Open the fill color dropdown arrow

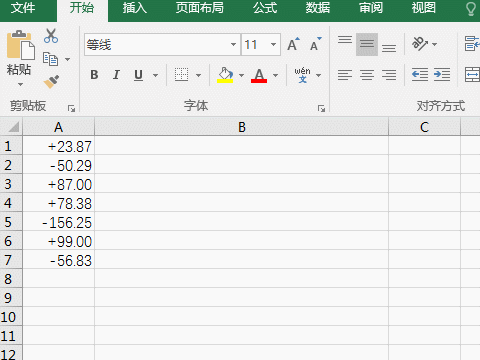[x=241, y=75]
